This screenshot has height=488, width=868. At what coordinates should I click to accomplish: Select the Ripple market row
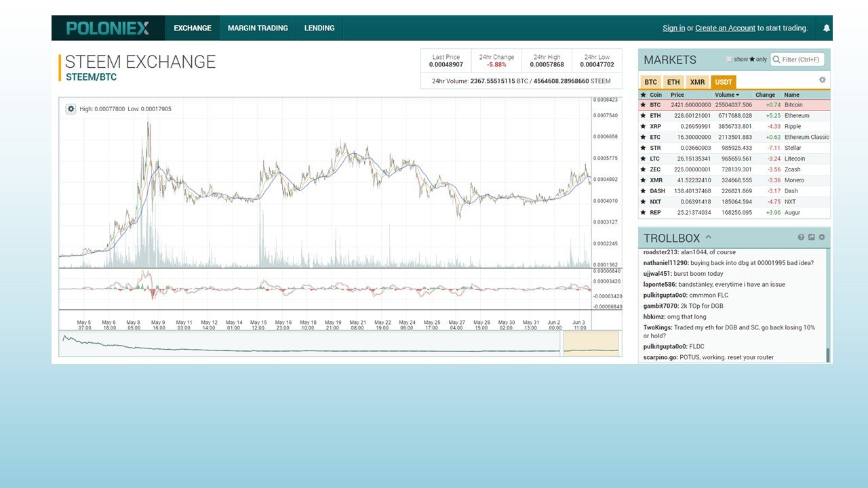point(734,127)
